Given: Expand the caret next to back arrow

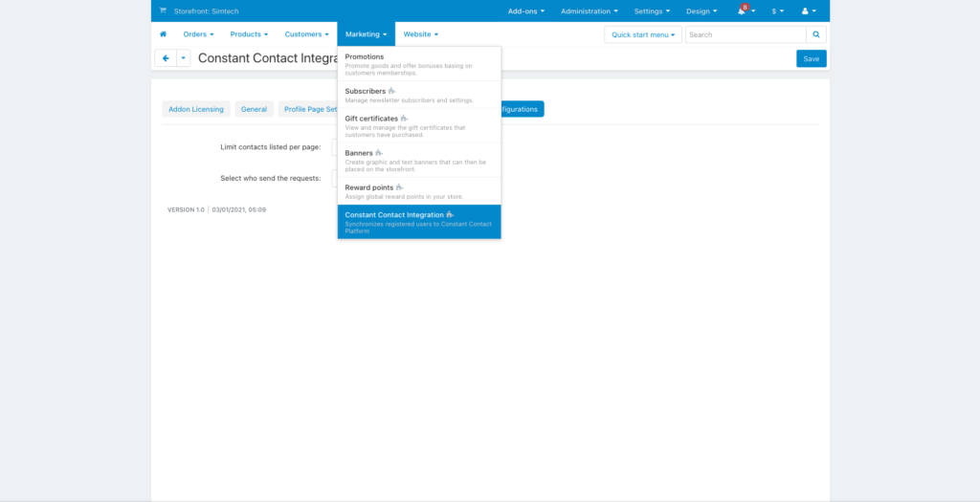Looking at the screenshot, I should (183, 58).
